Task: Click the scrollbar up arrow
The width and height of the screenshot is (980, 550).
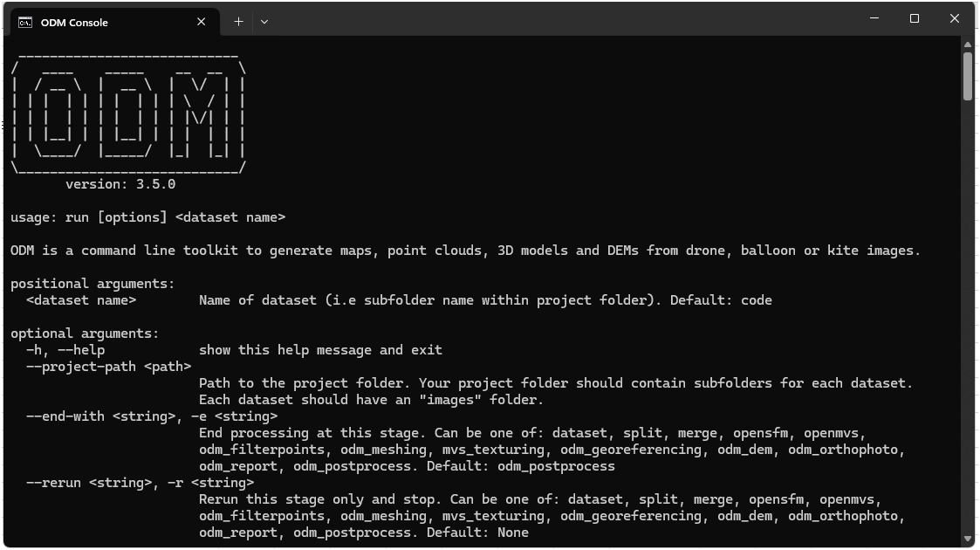Action: [968, 44]
